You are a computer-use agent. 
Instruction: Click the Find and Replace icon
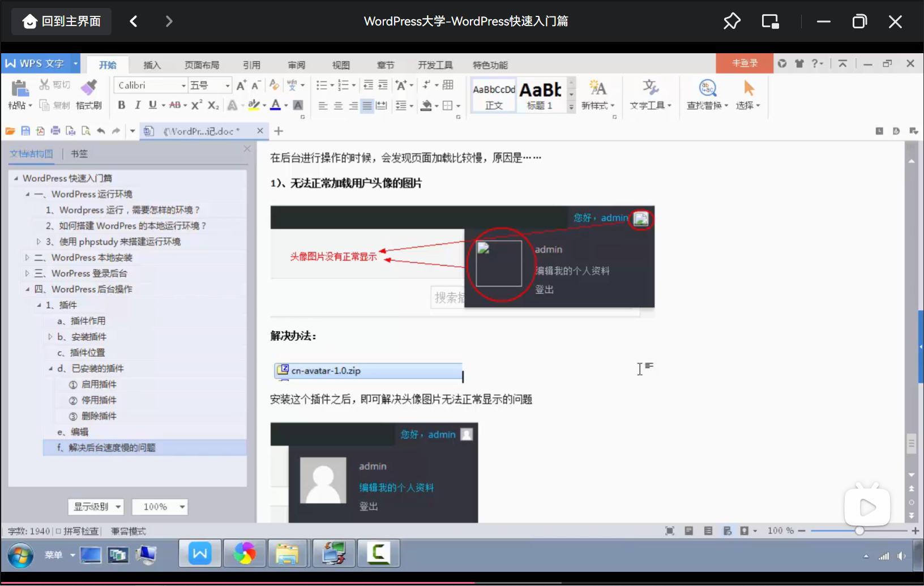[x=707, y=88]
